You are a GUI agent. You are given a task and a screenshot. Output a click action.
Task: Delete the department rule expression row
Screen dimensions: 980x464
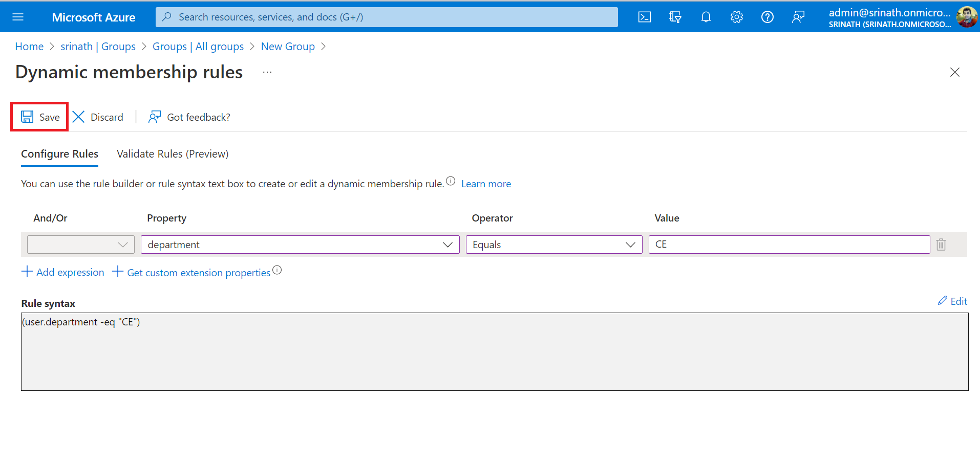941,245
